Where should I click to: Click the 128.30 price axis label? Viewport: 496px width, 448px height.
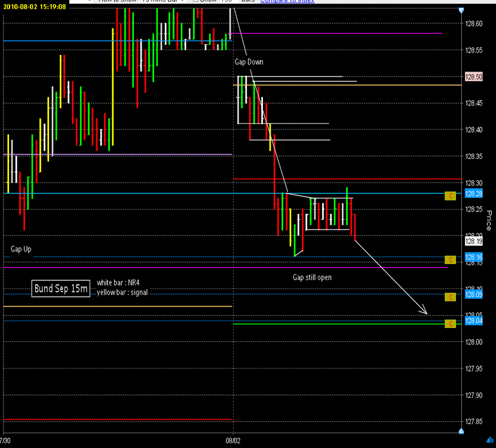[473, 183]
